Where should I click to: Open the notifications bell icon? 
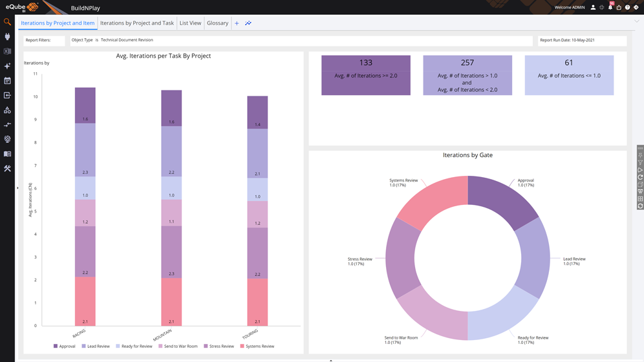point(610,7)
